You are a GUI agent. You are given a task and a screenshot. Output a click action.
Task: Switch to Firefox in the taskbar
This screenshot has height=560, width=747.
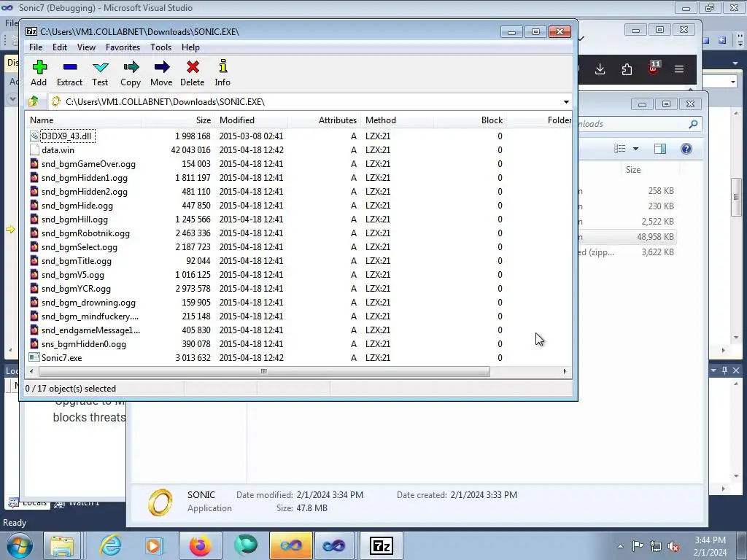coord(200,545)
